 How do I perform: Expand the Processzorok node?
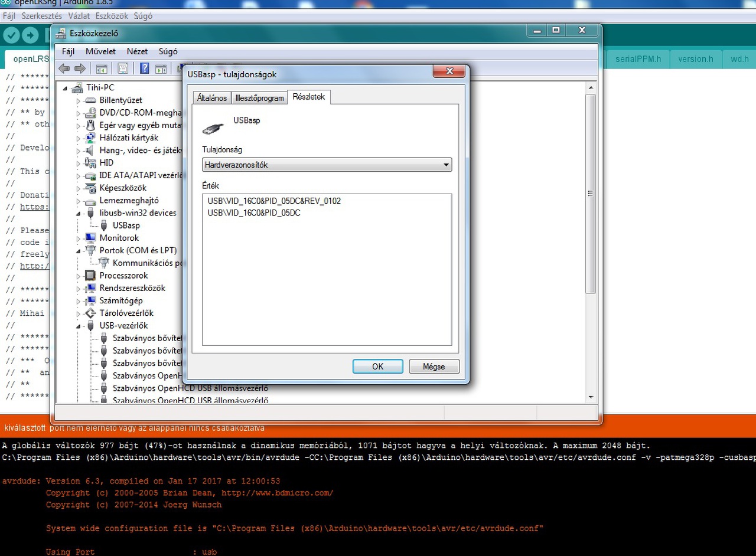pos(78,276)
